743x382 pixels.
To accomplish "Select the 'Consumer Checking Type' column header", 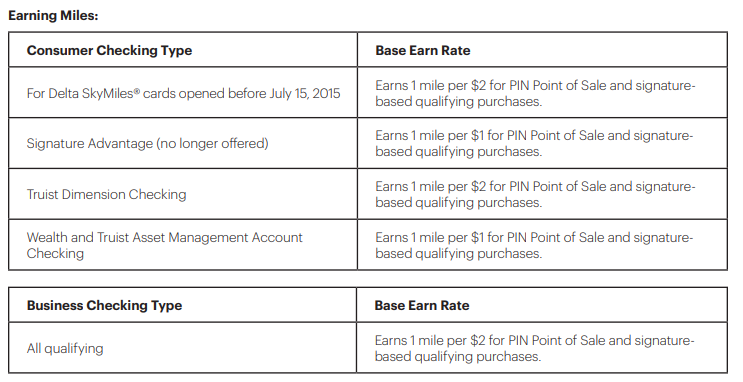I will (x=109, y=50).
